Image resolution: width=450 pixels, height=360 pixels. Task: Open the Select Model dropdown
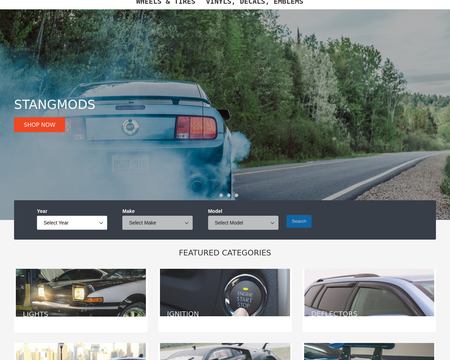(243, 223)
